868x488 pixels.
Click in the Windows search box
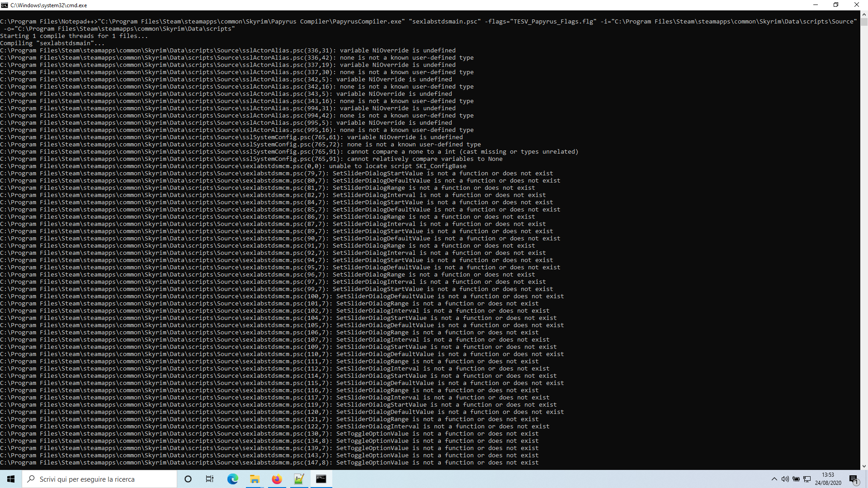pos(99,479)
